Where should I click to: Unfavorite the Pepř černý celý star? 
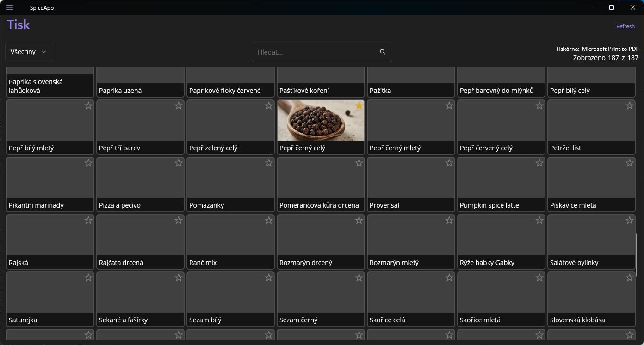coord(359,106)
